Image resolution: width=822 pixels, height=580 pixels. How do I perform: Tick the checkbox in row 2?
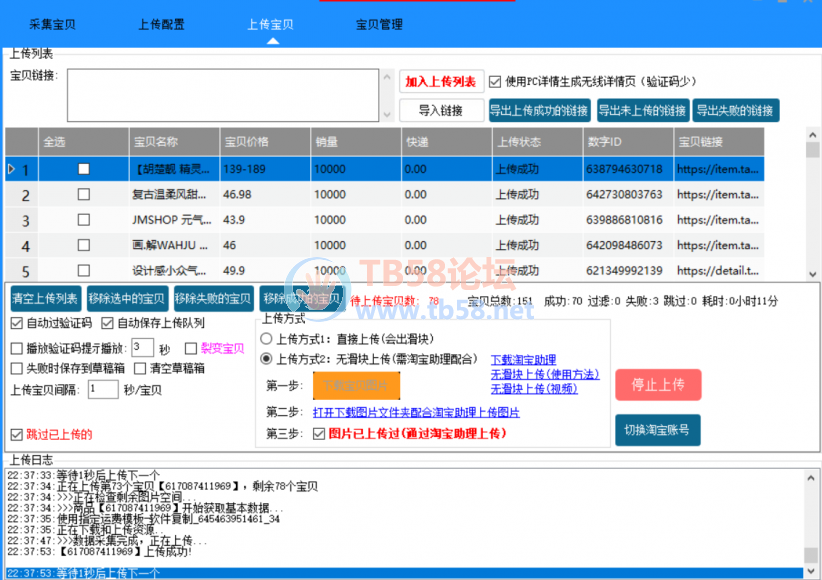tap(83, 195)
